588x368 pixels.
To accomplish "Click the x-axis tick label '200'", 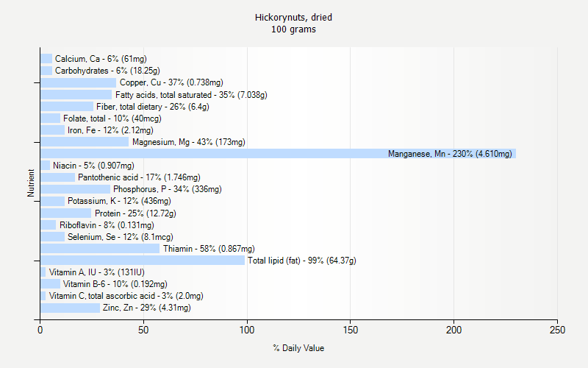I will (453, 330).
